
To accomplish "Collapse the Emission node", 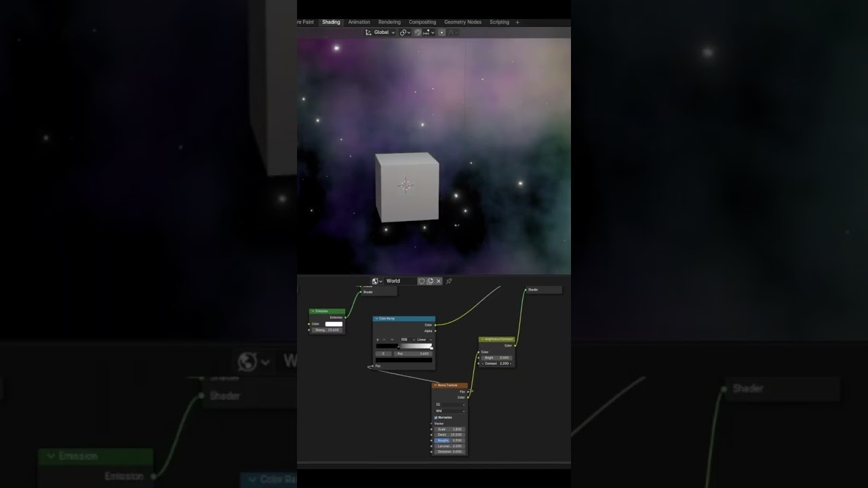I will tap(313, 311).
